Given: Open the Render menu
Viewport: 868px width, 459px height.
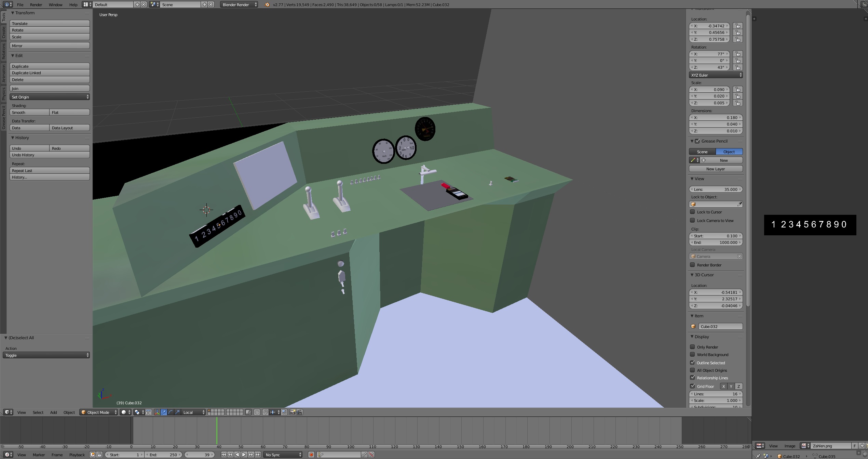Looking at the screenshot, I should [x=36, y=5].
